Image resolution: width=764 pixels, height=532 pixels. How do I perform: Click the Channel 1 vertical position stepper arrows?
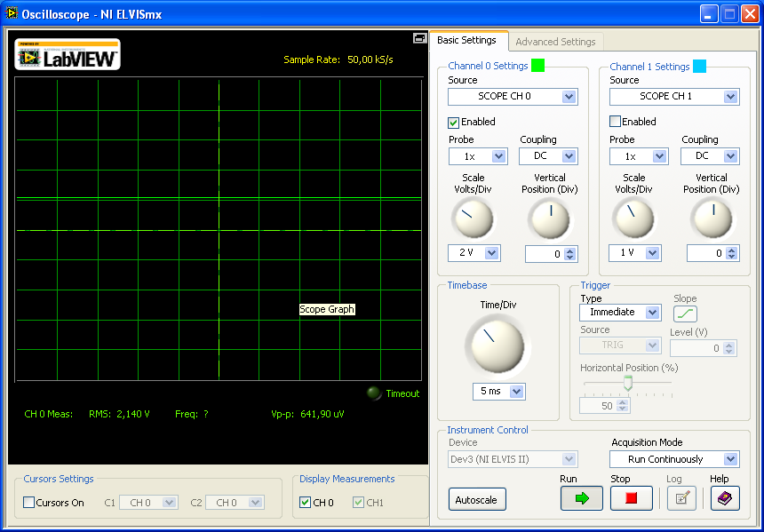(x=732, y=253)
